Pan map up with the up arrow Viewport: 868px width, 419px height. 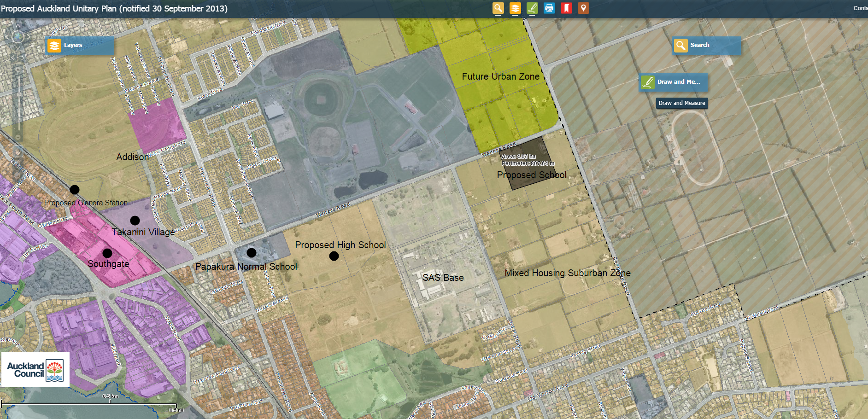(x=18, y=26)
